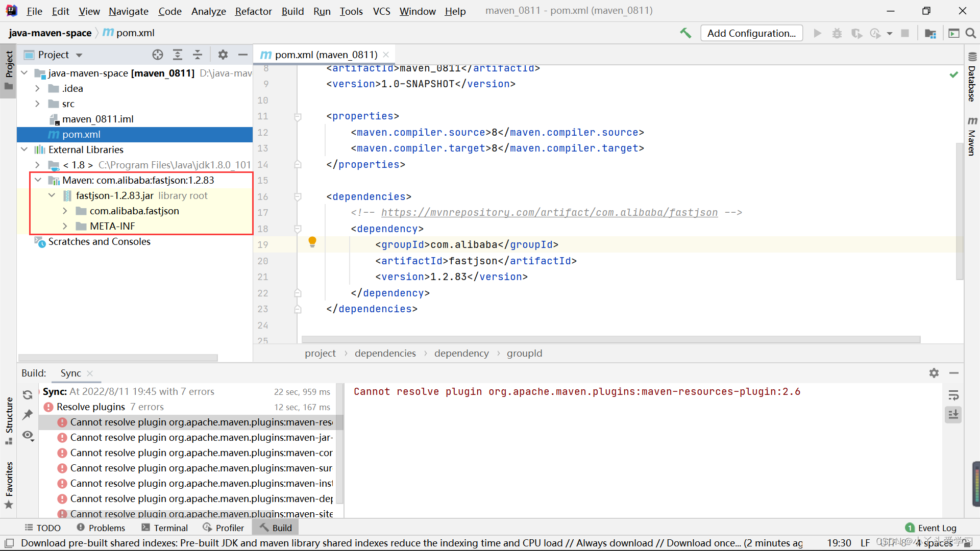Expand the META-INF folder
980x551 pixels.
(65, 226)
